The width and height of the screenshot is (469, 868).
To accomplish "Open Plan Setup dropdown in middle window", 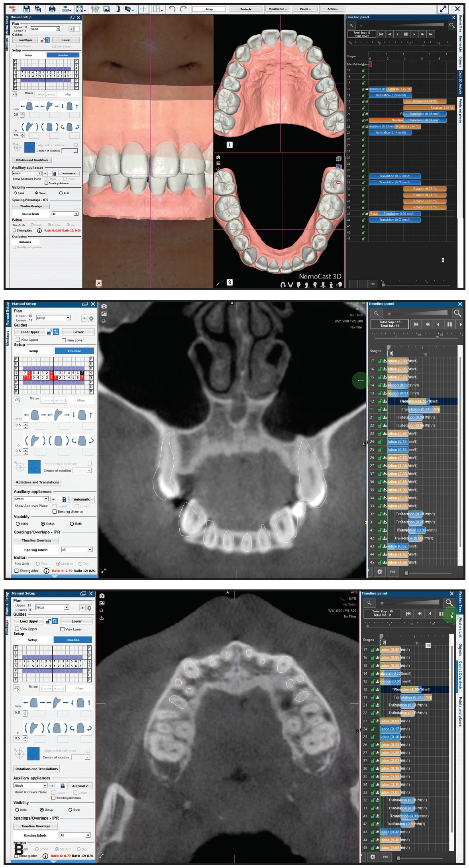I will click(68, 318).
